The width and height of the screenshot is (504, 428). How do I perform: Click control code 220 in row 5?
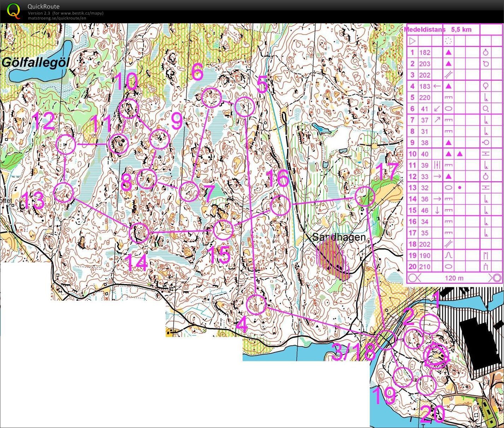coord(425,97)
